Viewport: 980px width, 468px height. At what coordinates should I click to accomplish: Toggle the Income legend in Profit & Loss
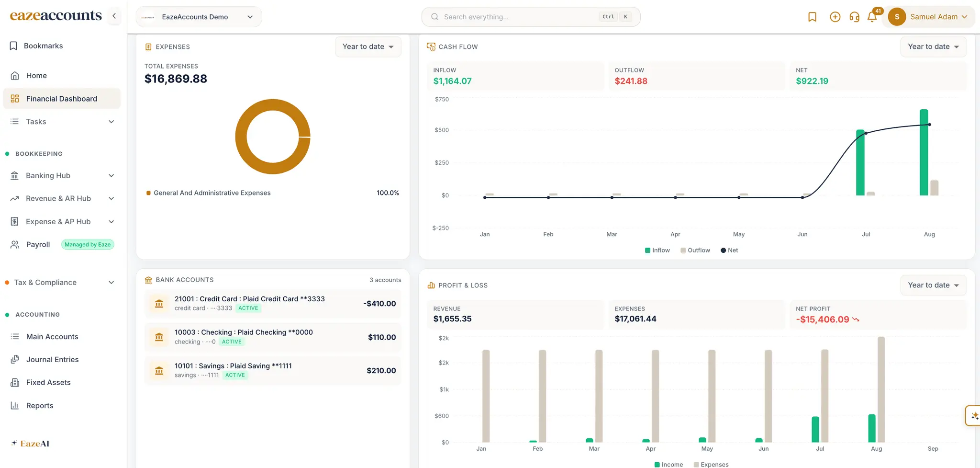coord(668,464)
